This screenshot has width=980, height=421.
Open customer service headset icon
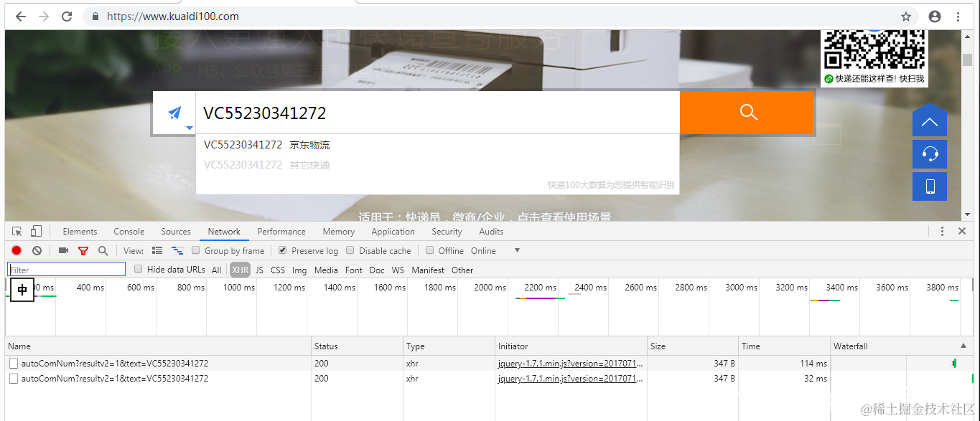930,153
